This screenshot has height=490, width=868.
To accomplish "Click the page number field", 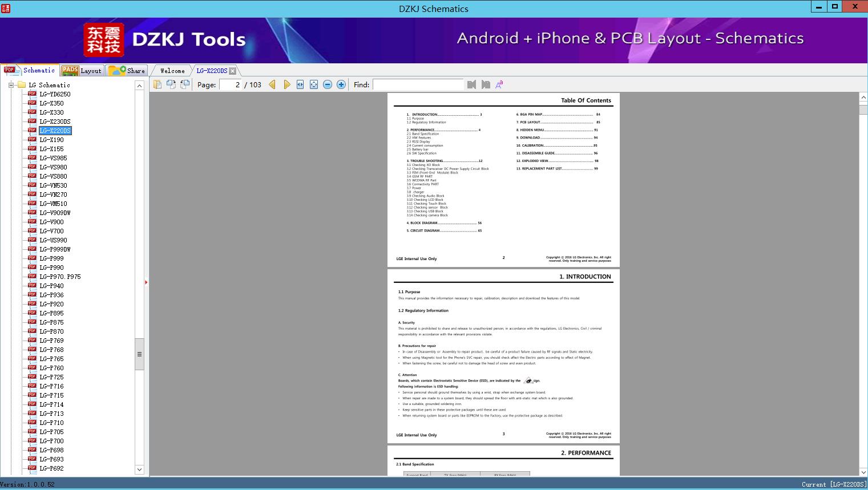I will (231, 84).
